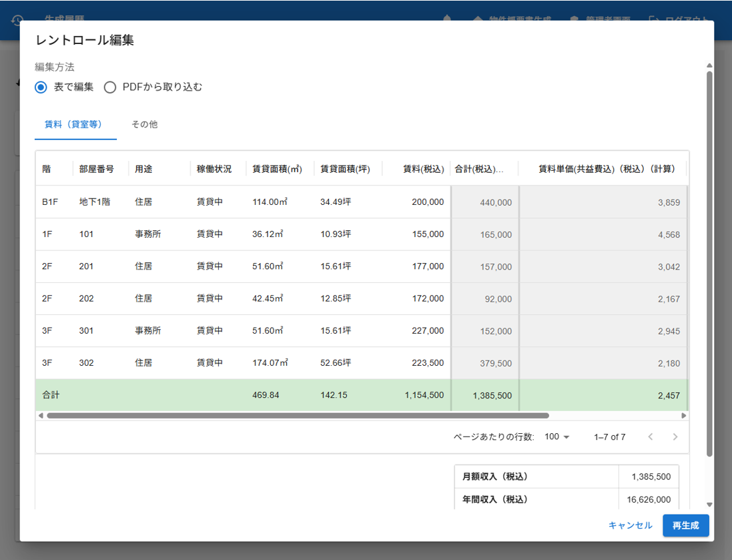Viewport: 732px width, 560px height.
Task: Click the dialog vertical scrollbar thumb
Action: pyautogui.click(x=709, y=264)
